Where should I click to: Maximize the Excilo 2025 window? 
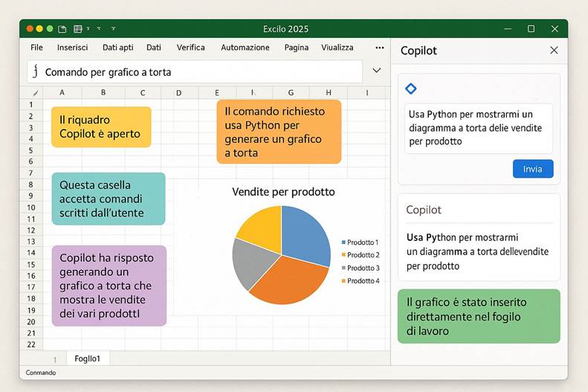click(x=531, y=29)
